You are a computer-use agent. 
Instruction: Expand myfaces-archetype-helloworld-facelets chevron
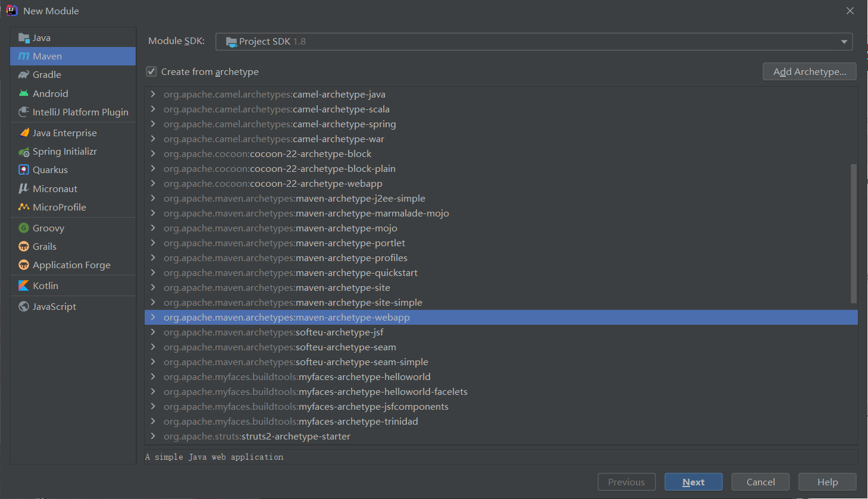pyautogui.click(x=153, y=391)
